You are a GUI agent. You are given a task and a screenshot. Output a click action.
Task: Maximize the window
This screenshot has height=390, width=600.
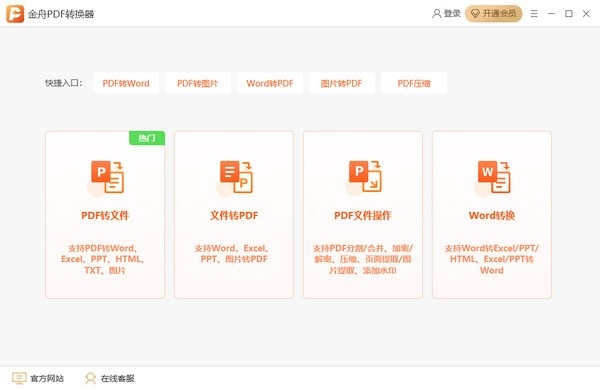(x=569, y=14)
